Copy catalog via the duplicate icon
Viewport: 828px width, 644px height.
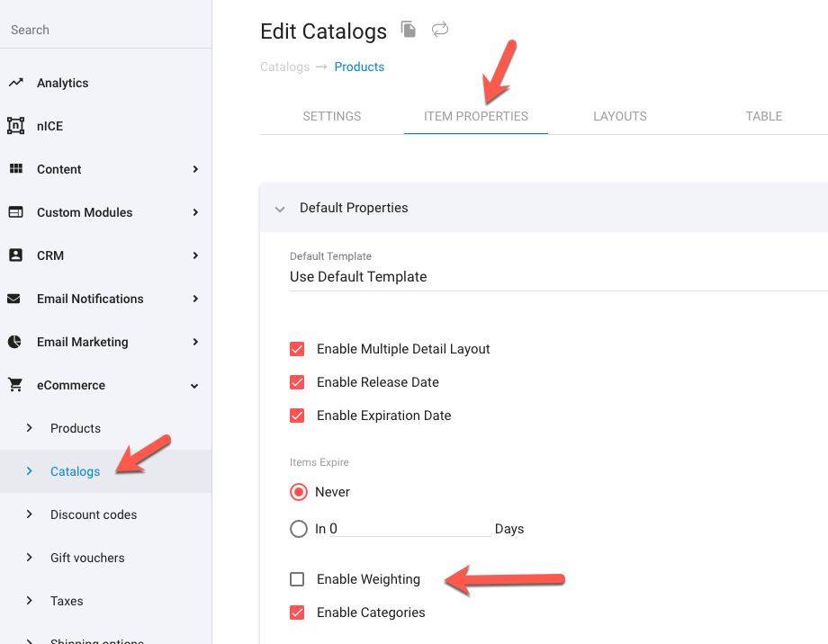409,29
